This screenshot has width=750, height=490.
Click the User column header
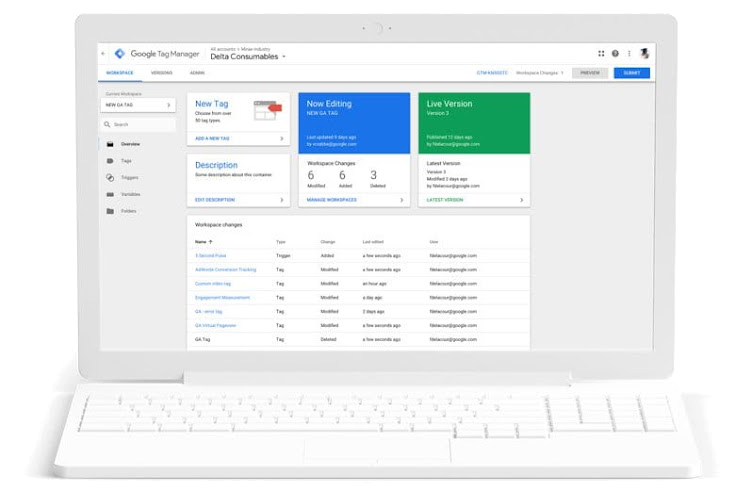tap(434, 242)
